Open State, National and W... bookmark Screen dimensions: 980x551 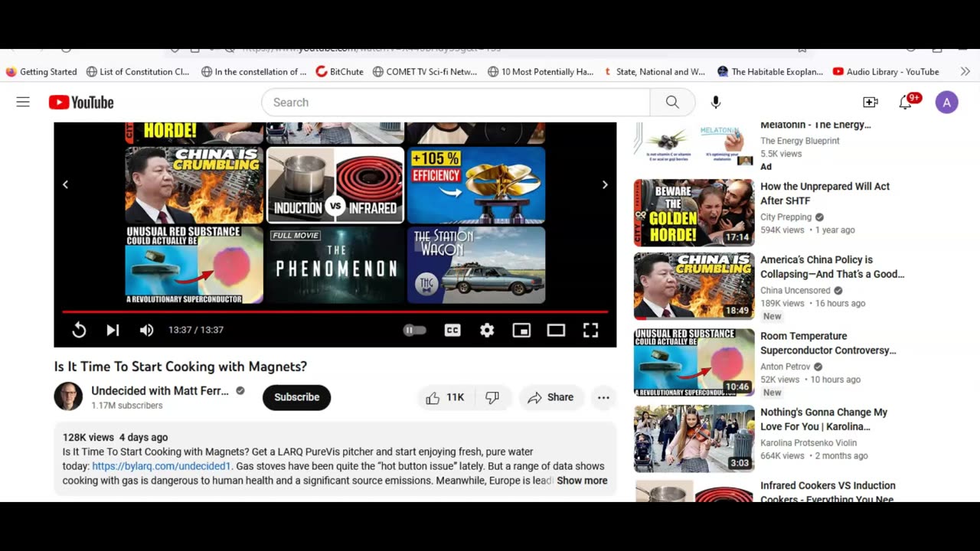[x=655, y=72]
